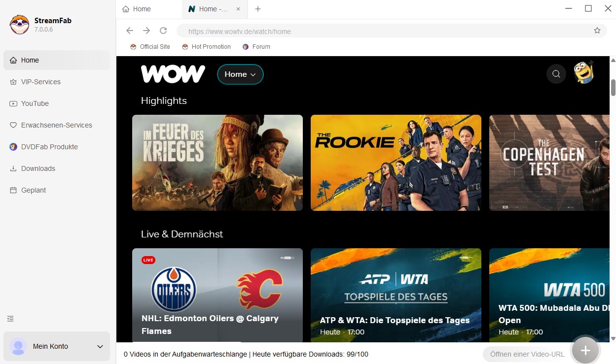Open The Rookie highlight thumbnail
Viewport: 616px width, 364px height.
point(396,163)
